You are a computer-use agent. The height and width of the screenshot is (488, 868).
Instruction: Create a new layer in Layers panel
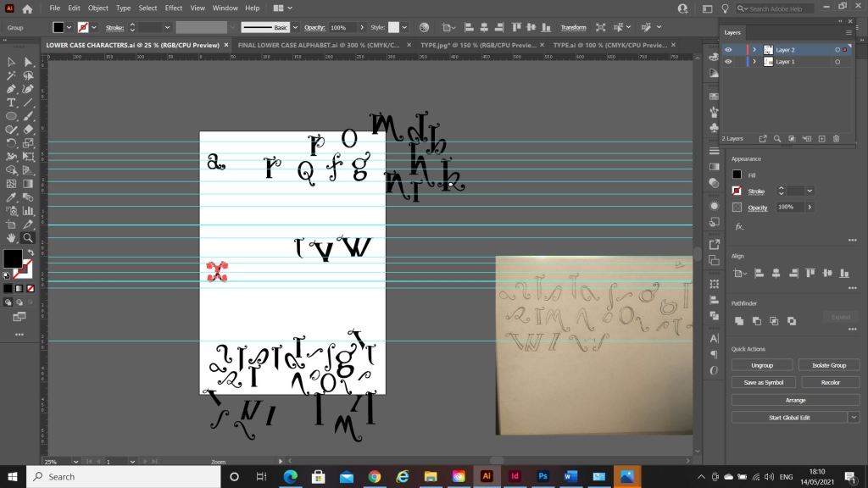coord(823,138)
